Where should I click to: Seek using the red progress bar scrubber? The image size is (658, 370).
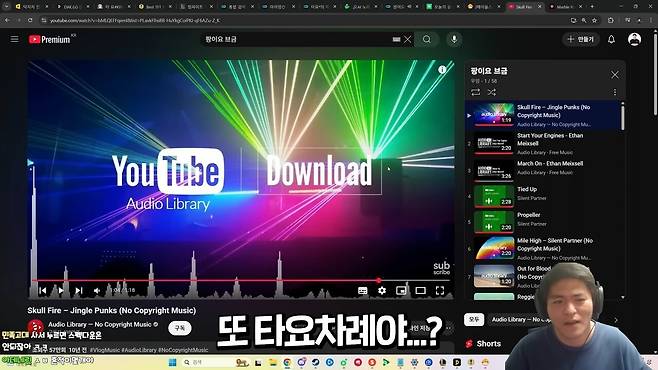coord(379,280)
